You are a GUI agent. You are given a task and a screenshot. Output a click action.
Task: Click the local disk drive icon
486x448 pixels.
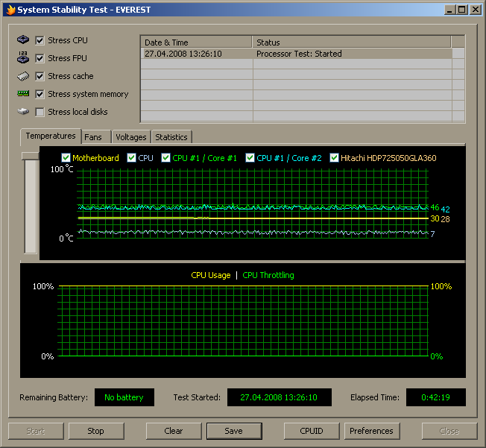23,112
